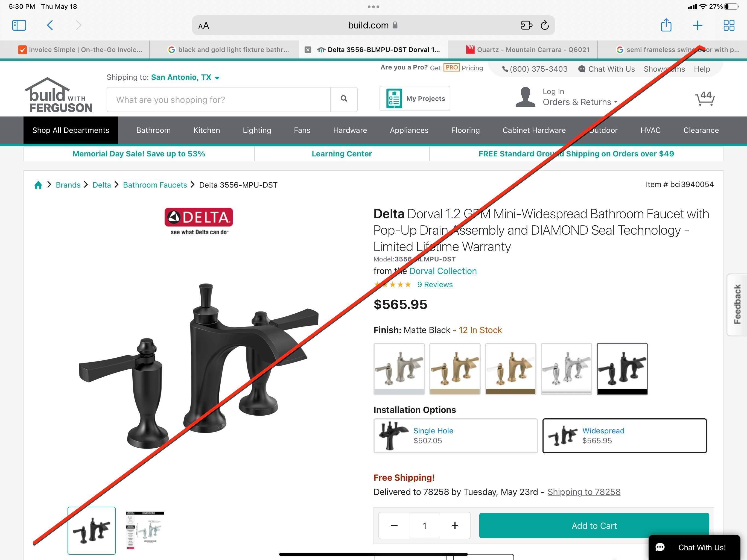The width and height of the screenshot is (747, 560).
Task: Open the tab overview grid icon
Action: (x=729, y=25)
